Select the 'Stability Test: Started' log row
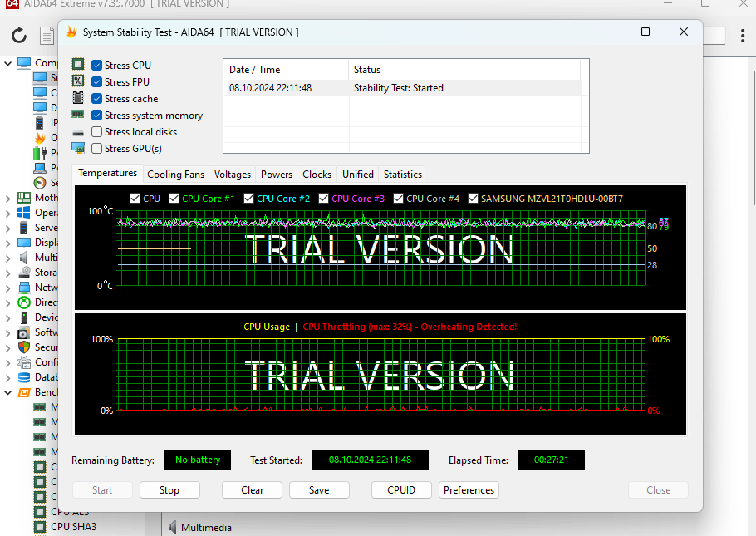 coord(402,88)
